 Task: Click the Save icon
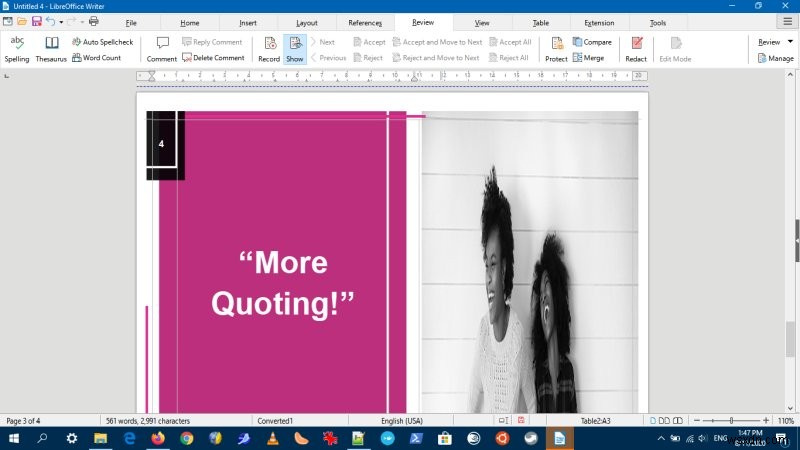pos(36,21)
